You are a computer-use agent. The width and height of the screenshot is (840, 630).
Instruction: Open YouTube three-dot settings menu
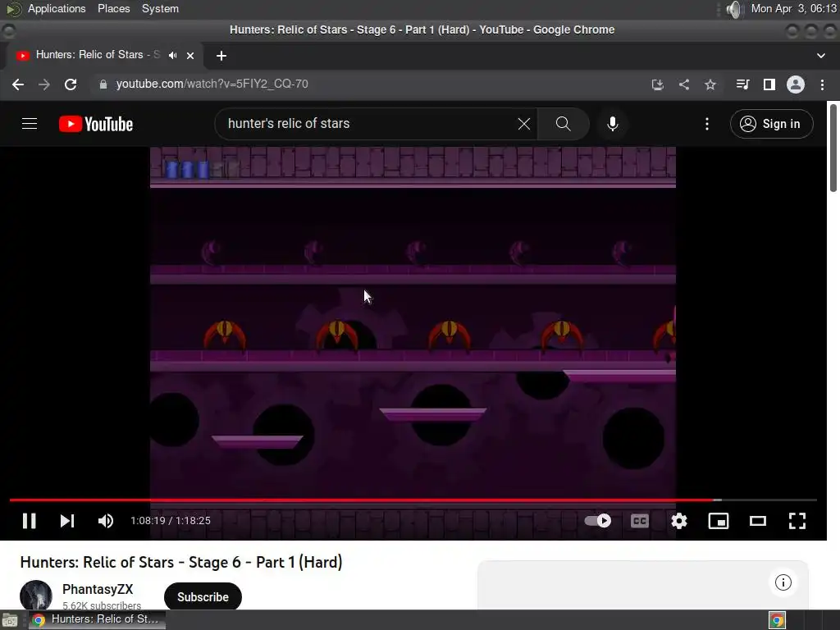coord(707,124)
